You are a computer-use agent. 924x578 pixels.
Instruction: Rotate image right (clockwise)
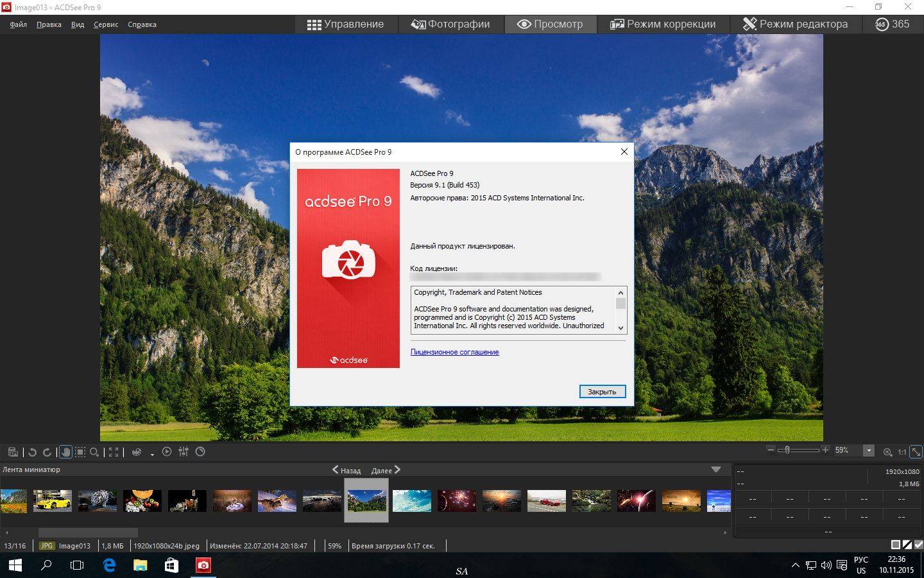point(47,452)
